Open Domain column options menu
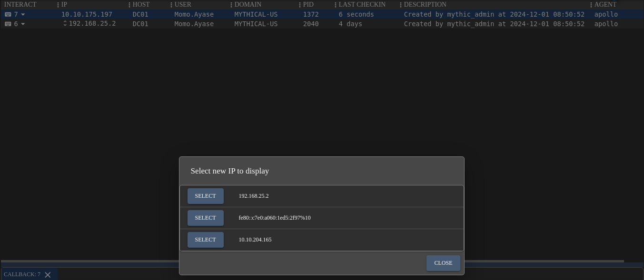This screenshot has width=644, height=280. pos(300,5)
